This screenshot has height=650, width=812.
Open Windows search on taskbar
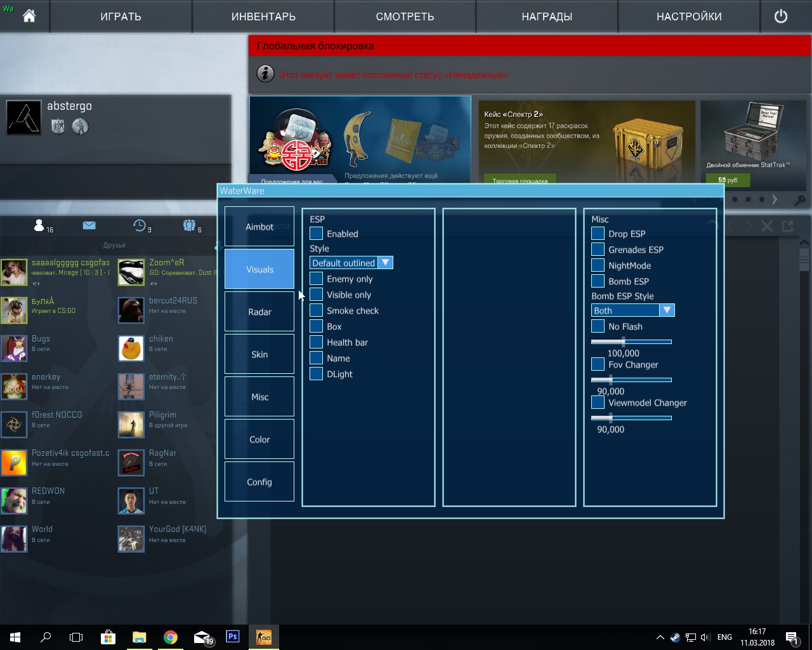coord(46,637)
